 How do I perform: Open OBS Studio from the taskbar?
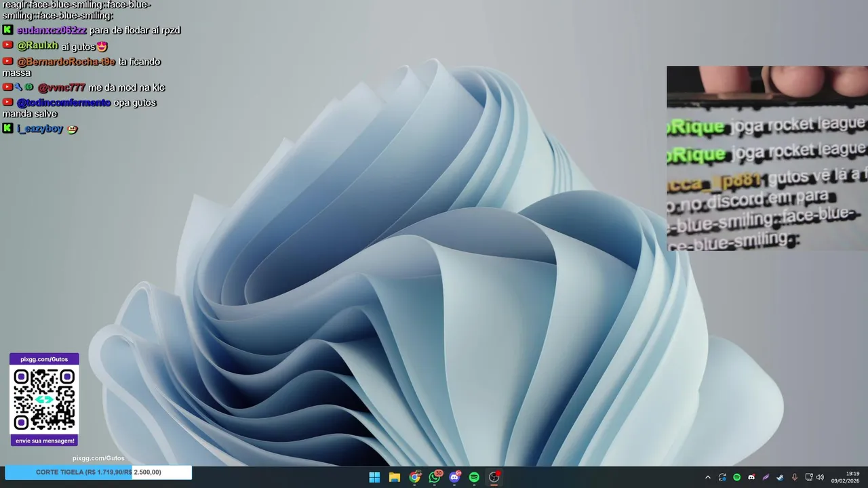[494, 477]
